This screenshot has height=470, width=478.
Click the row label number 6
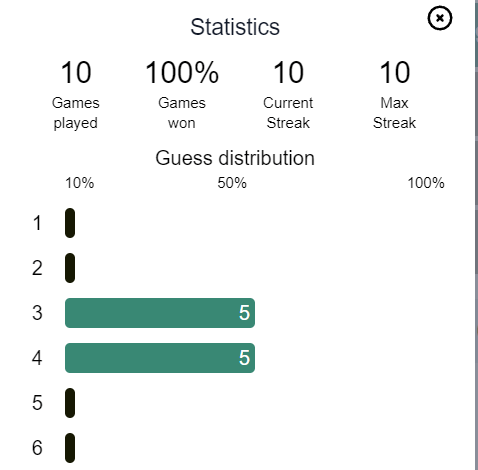(37, 448)
